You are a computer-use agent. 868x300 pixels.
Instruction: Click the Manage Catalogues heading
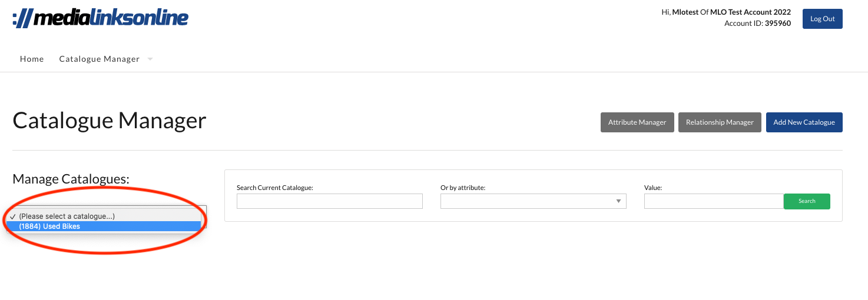(x=71, y=179)
